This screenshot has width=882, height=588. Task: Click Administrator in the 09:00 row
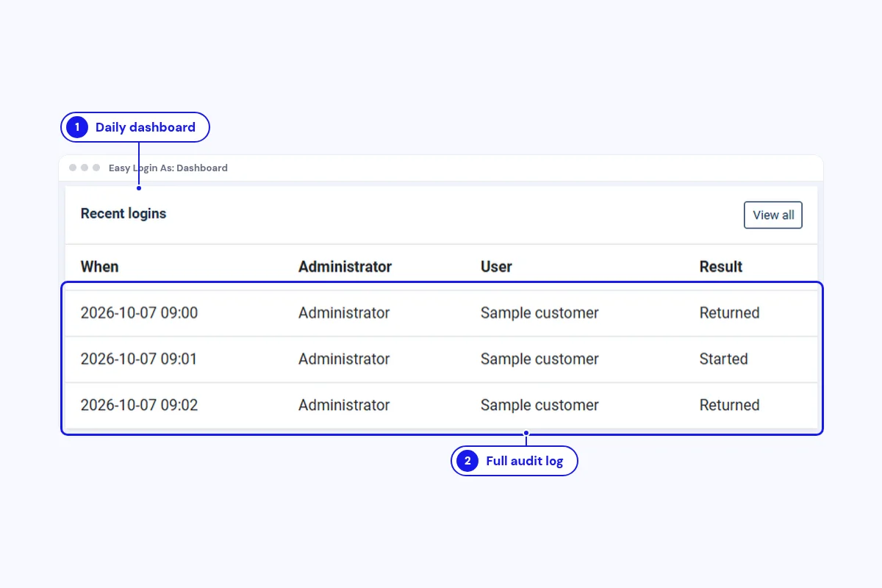pos(344,313)
